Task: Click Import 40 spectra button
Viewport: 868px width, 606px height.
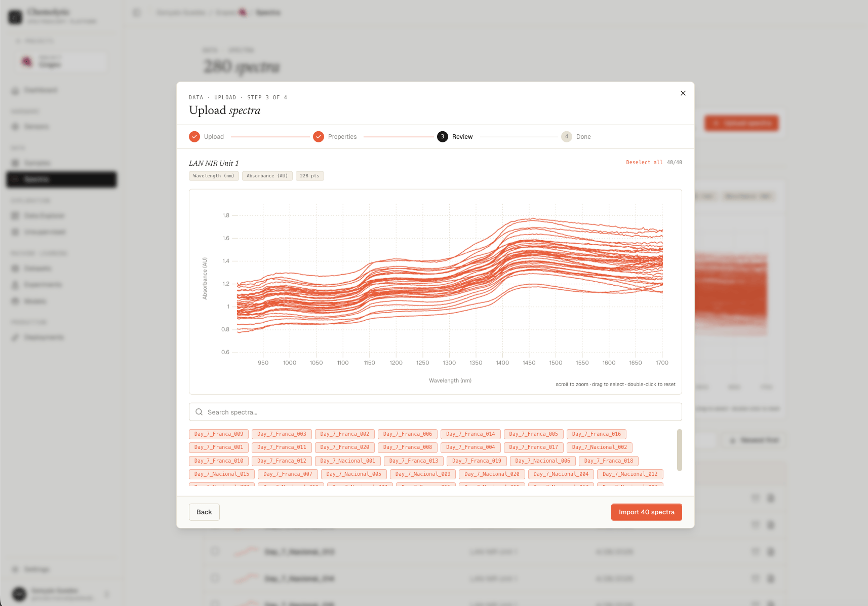Action: pos(647,512)
